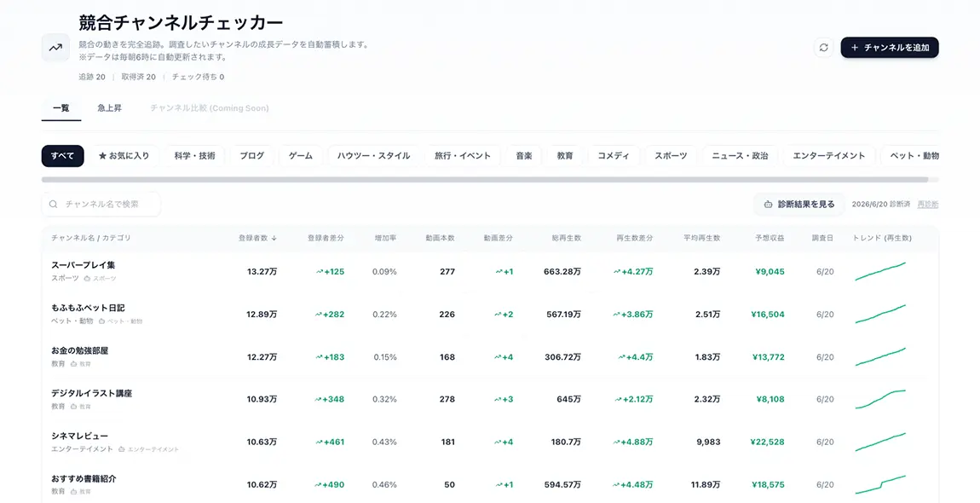This screenshot has height=503, width=980.
Task: Switch to the 急上昇 tab
Action: coord(109,108)
